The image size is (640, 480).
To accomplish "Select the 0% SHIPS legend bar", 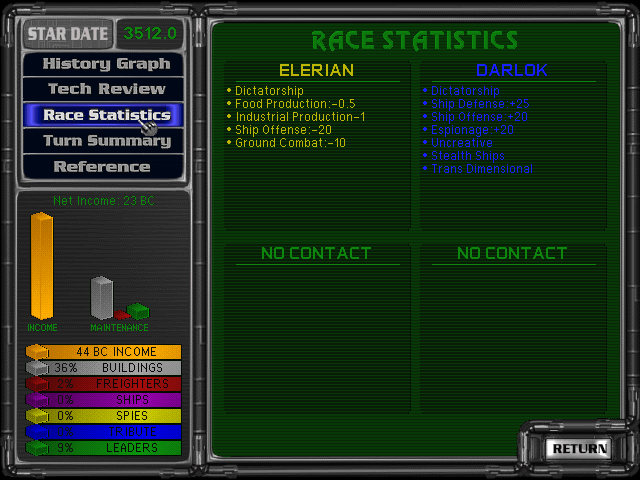I will [x=103, y=400].
